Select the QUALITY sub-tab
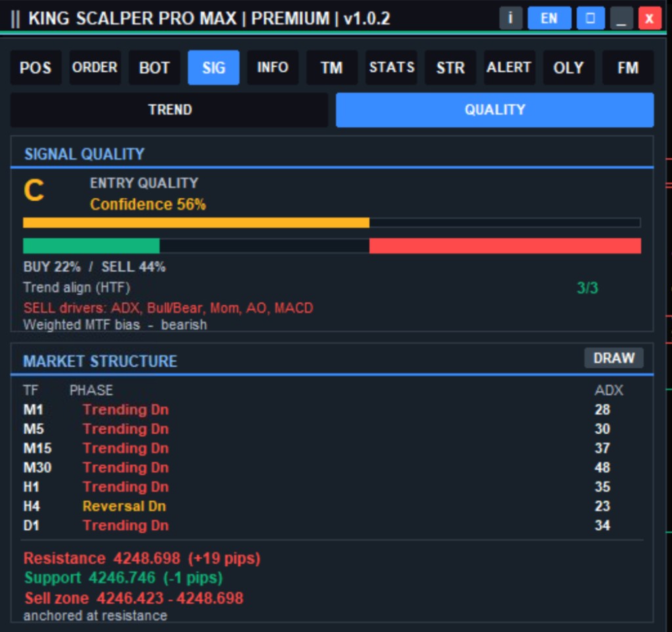Image resolution: width=672 pixels, height=632 pixels. click(495, 110)
